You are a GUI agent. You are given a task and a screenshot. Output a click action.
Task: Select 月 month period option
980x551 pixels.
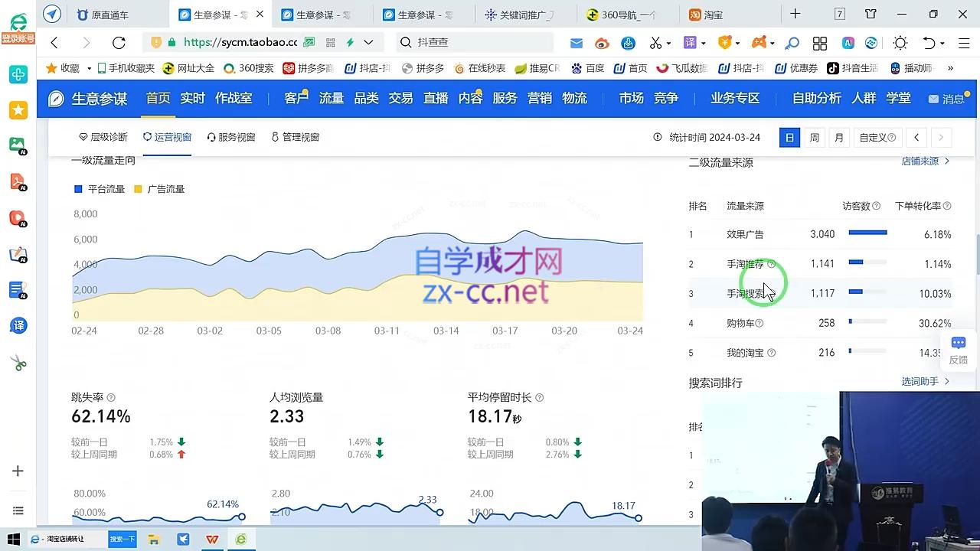839,138
